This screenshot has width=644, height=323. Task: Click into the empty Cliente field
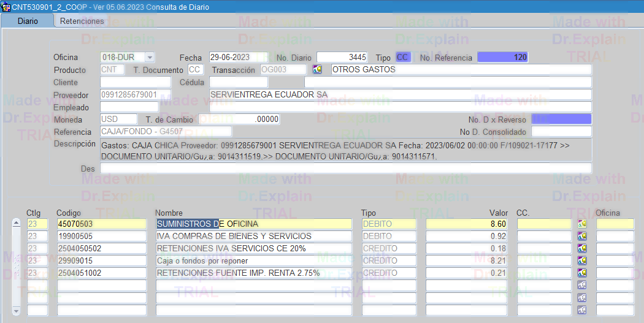pos(135,82)
